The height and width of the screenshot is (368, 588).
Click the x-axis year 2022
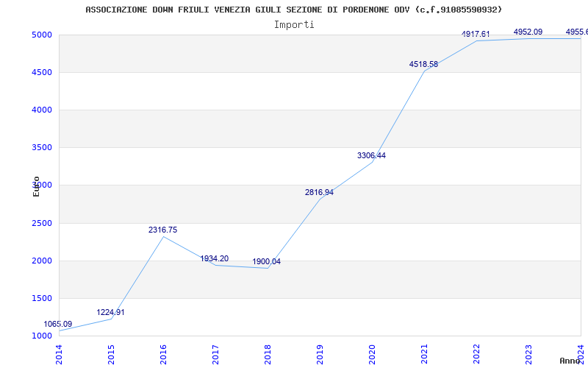tap(476, 355)
